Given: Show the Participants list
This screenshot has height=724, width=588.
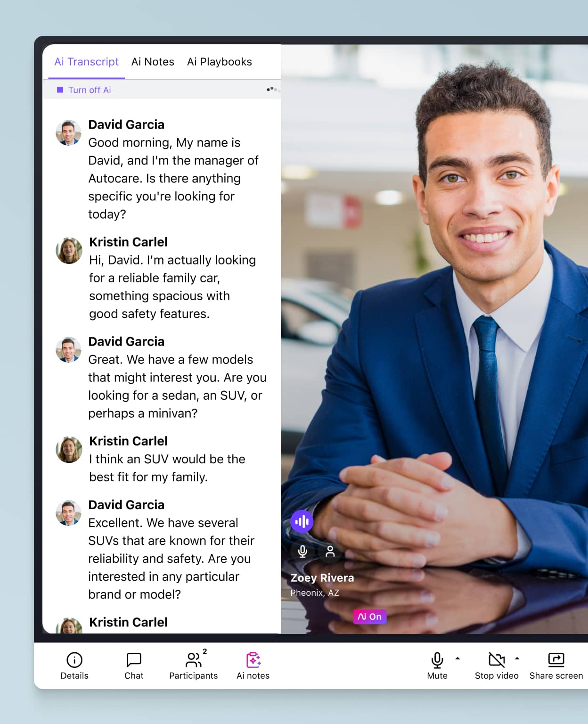Looking at the screenshot, I should pos(194,665).
